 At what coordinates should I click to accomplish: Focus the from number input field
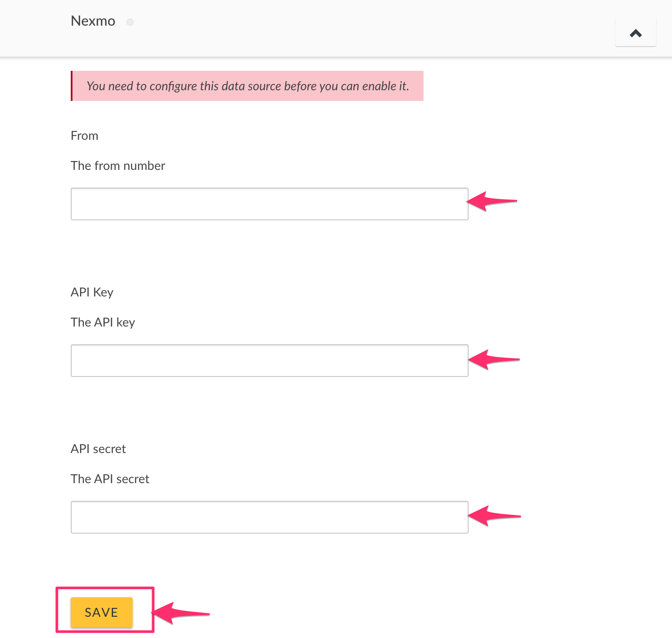269,204
